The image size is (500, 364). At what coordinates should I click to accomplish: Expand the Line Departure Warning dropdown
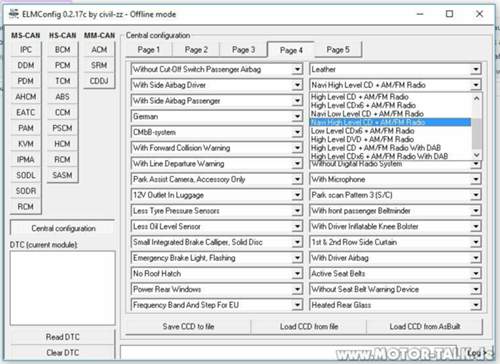[297, 164]
